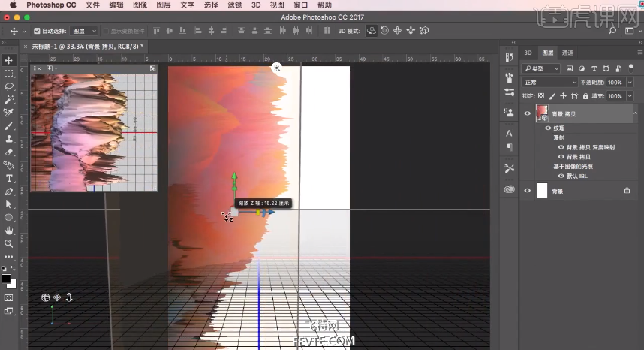This screenshot has height=350, width=644.
Task: Click the foreground black color swatch
Action: click(x=6, y=279)
